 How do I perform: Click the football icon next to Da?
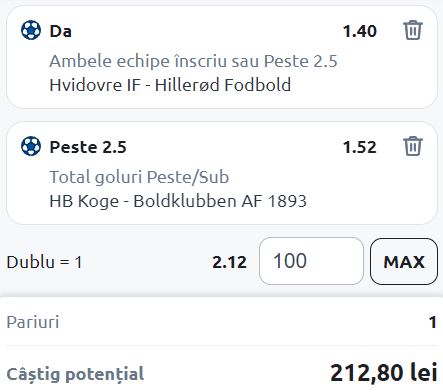(31, 30)
